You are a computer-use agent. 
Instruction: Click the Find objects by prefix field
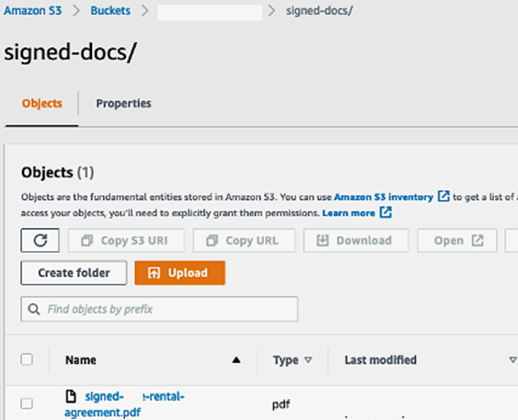(x=159, y=309)
